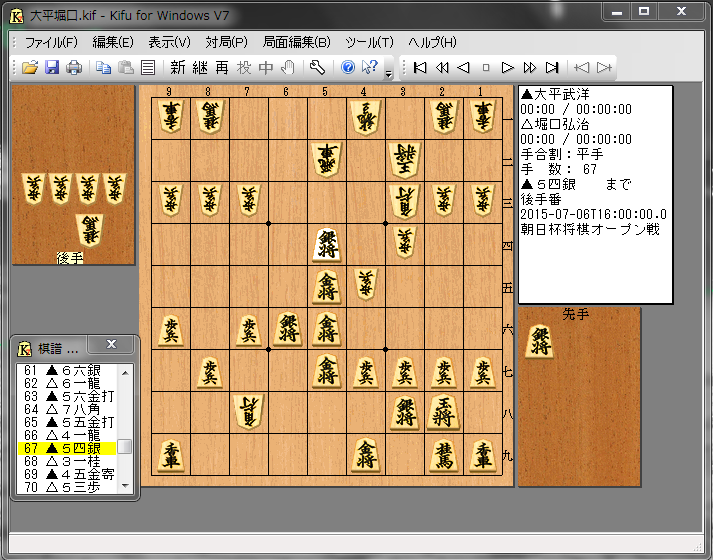This screenshot has height=560, width=713.
Task: Open 表示(V) menu
Action: pyautogui.click(x=169, y=42)
